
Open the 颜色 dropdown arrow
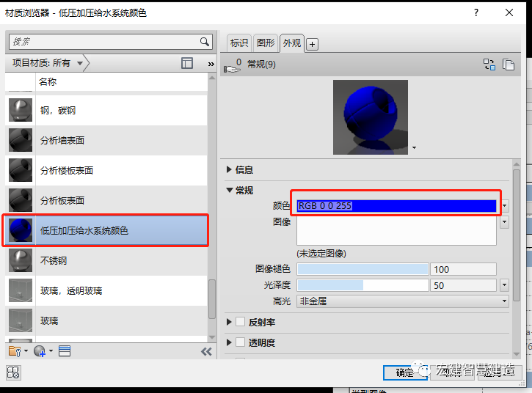coord(505,206)
